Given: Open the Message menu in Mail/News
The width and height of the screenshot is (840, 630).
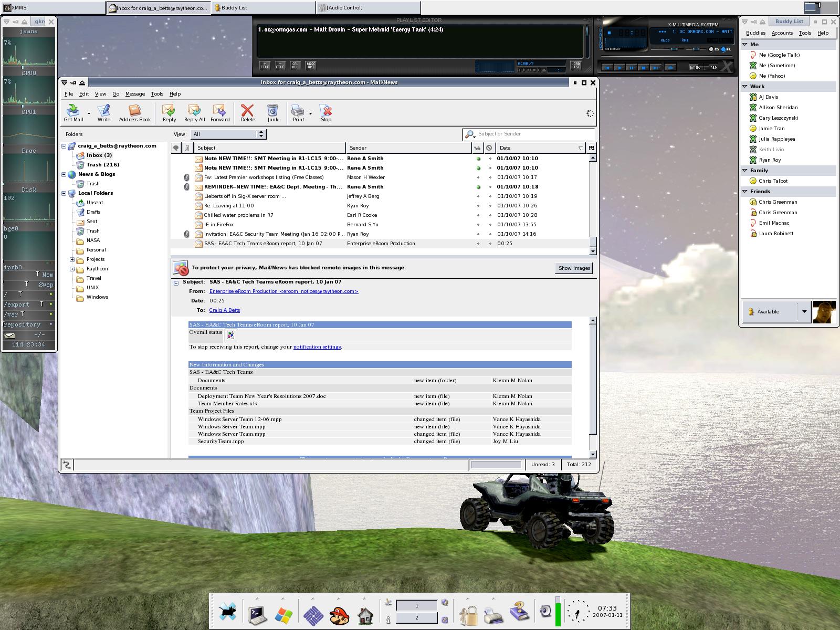Looking at the screenshot, I should 135,94.
